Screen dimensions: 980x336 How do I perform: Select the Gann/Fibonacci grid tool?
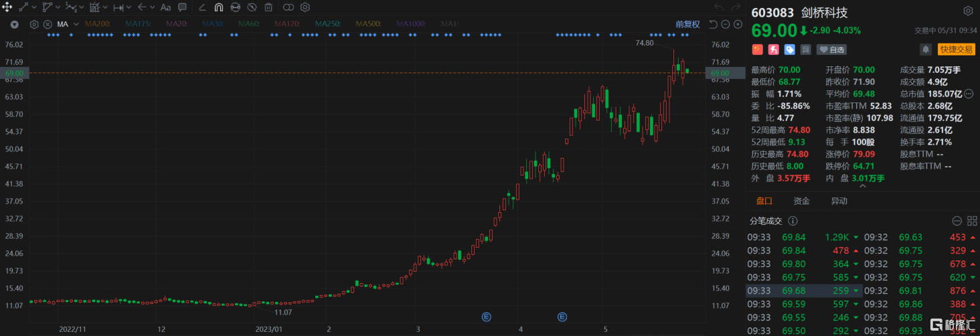point(94,7)
